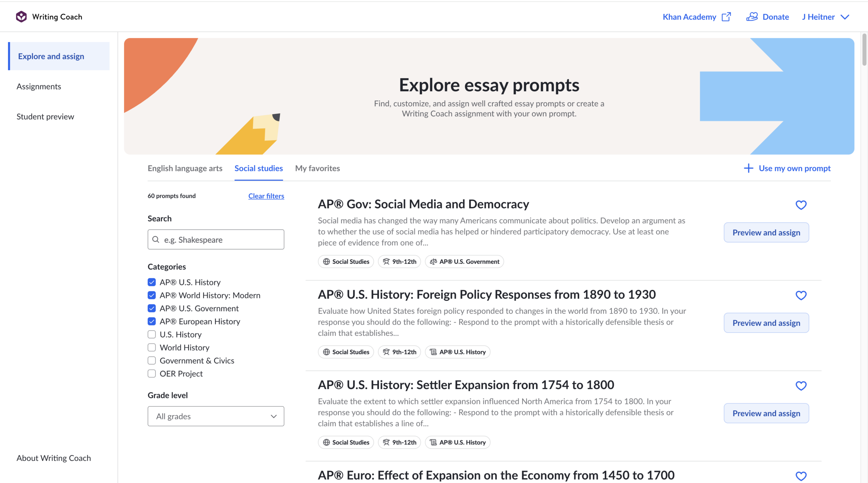
Task: Click the Donate icon
Action: pyautogui.click(x=752, y=16)
